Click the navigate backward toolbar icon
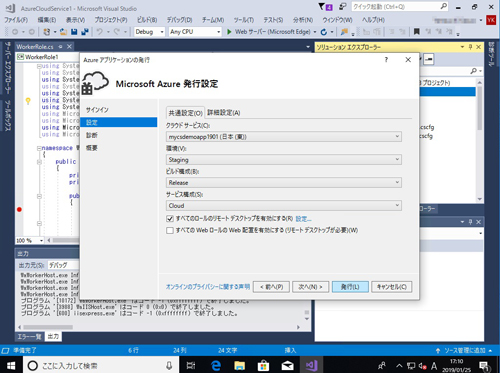The height and width of the screenshot is (373, 500). point(15,32)
